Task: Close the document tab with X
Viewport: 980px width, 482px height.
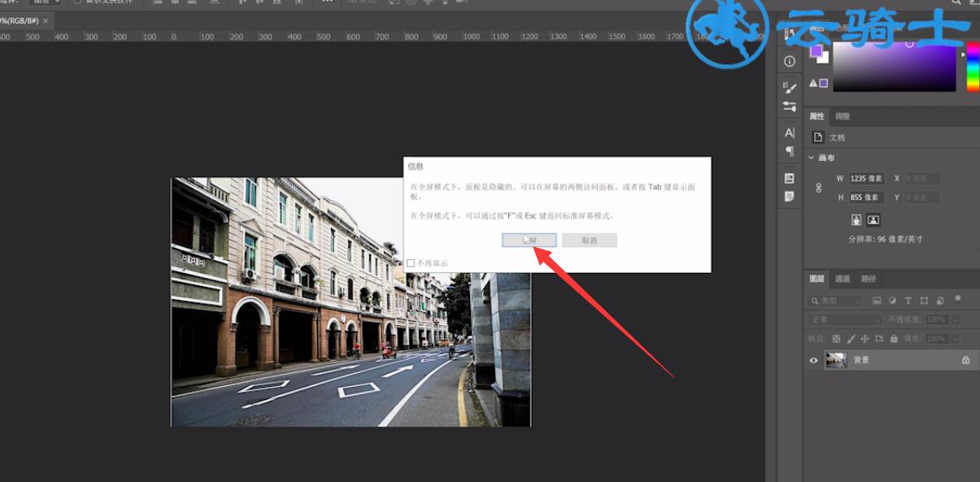Action: pyautogui.click(x=44, y=20)
